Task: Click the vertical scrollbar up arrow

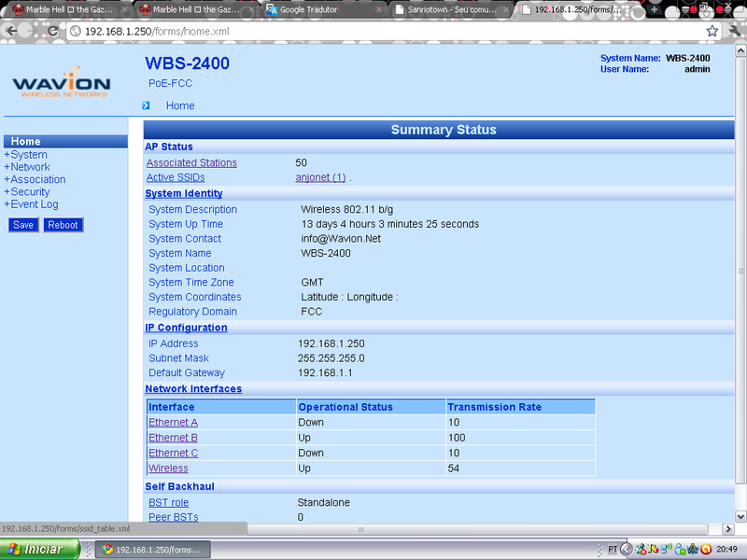Action: tap(740, 50)
